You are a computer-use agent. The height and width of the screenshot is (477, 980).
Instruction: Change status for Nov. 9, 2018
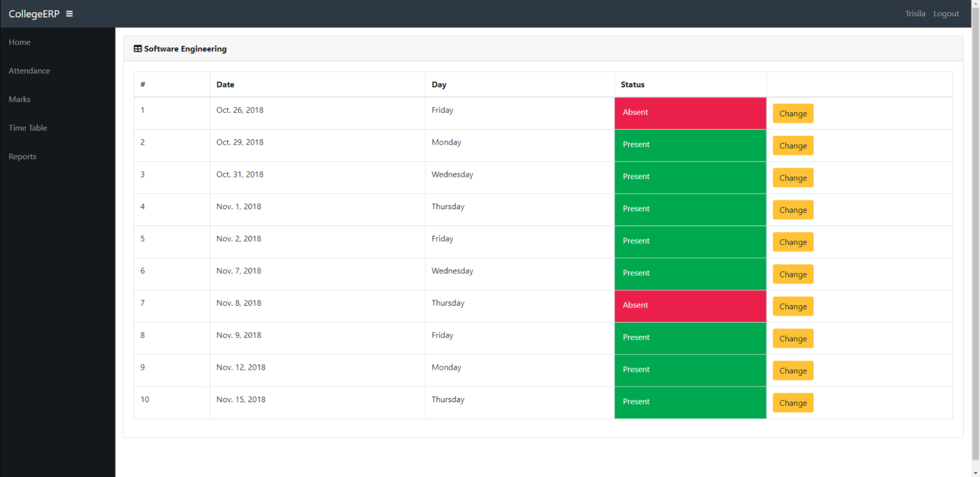(793, 338)
